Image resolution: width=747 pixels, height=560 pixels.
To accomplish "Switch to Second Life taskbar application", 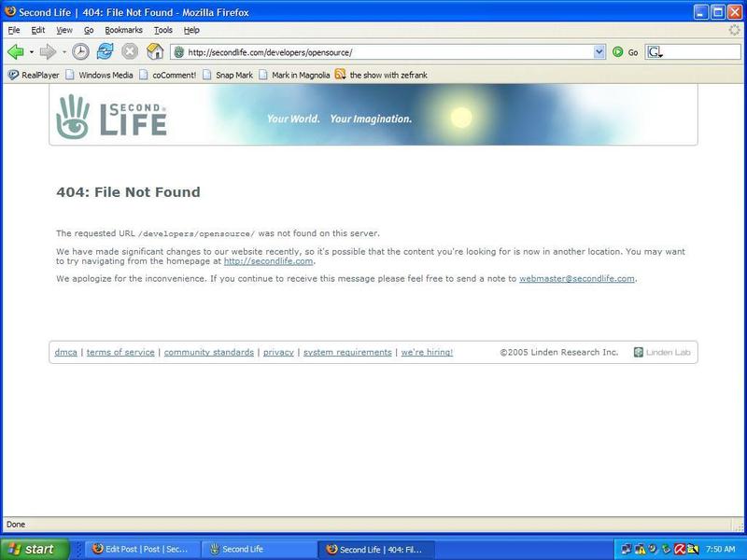I will tap(259, 549).
